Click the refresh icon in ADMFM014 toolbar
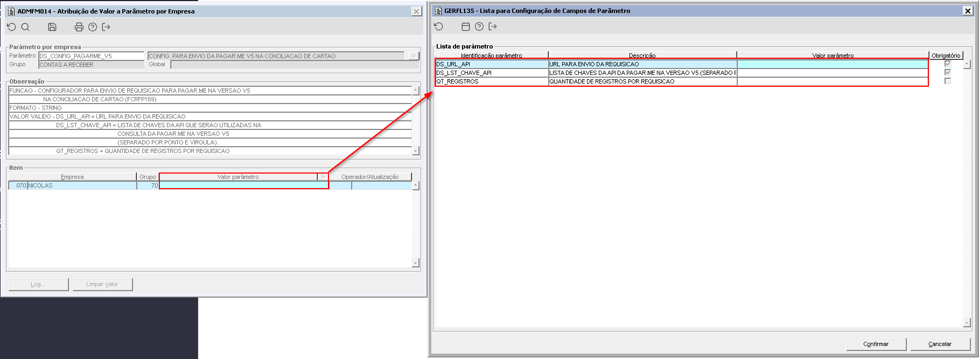This screenshot has width=980, height=359. [x=11, y=27]
